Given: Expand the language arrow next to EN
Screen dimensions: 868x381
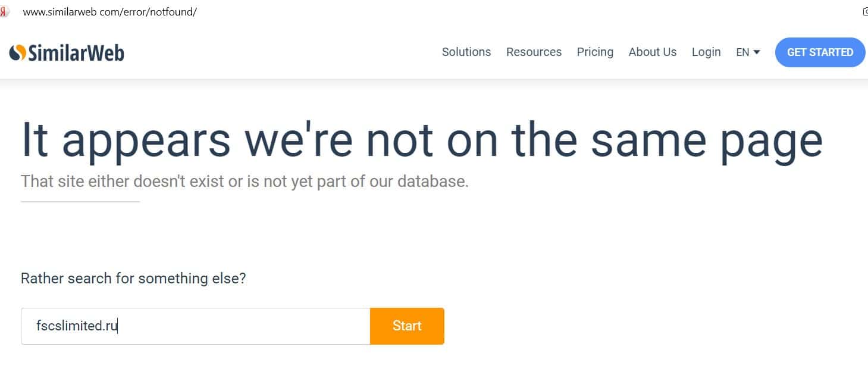Looking at the screenshot, I should [757, 52].
